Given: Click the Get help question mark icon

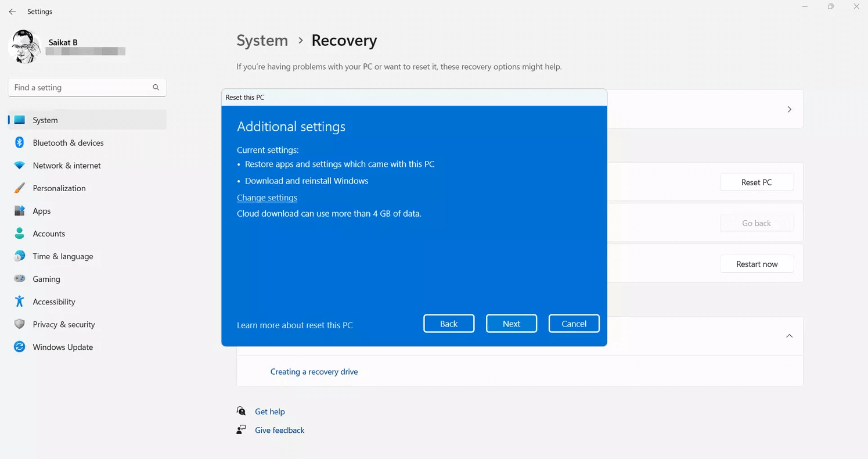Looking at the screenshot, I should [241, 411].
